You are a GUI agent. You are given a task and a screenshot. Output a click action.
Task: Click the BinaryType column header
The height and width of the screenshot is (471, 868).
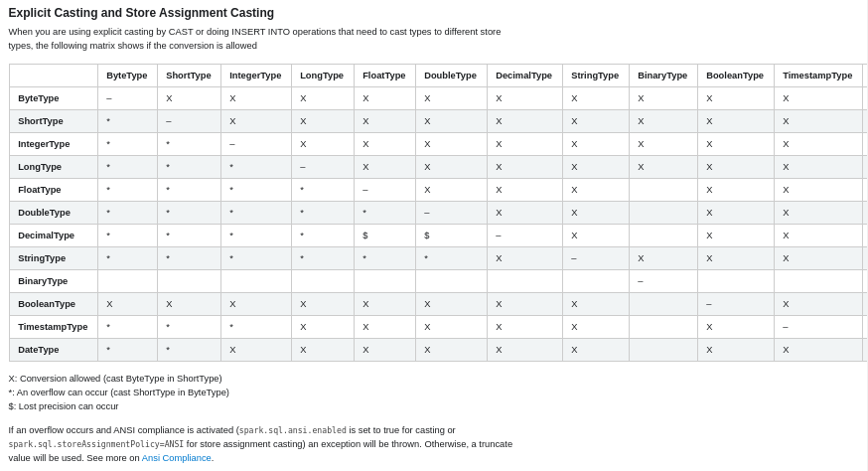point(662,76)
